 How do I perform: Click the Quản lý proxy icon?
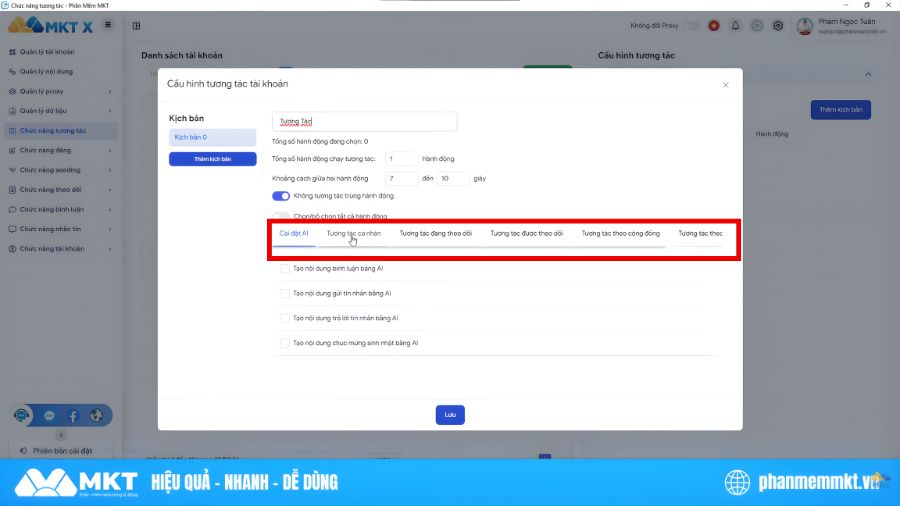(x=12, y=92)
